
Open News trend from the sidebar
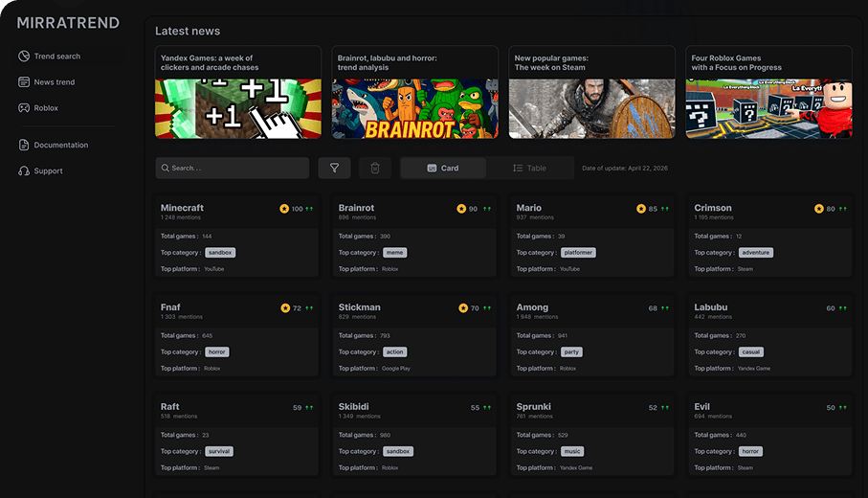pyautogui.click(x=55, y=82)
